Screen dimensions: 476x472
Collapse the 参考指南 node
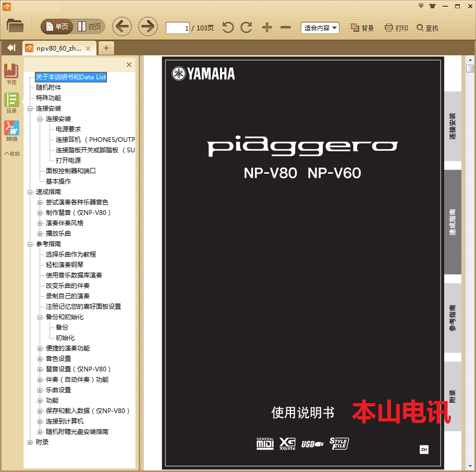click(30, 244)
